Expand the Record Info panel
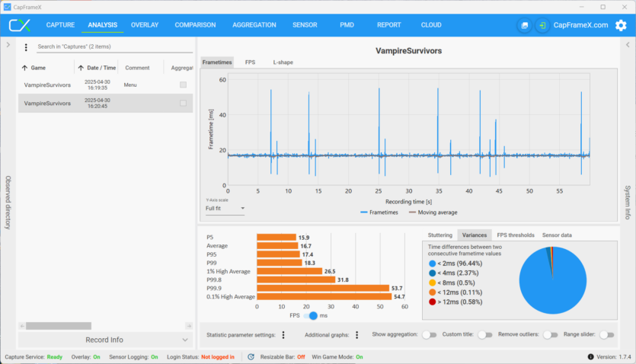This screenshot has height=364, width=636. coord(104,340)
